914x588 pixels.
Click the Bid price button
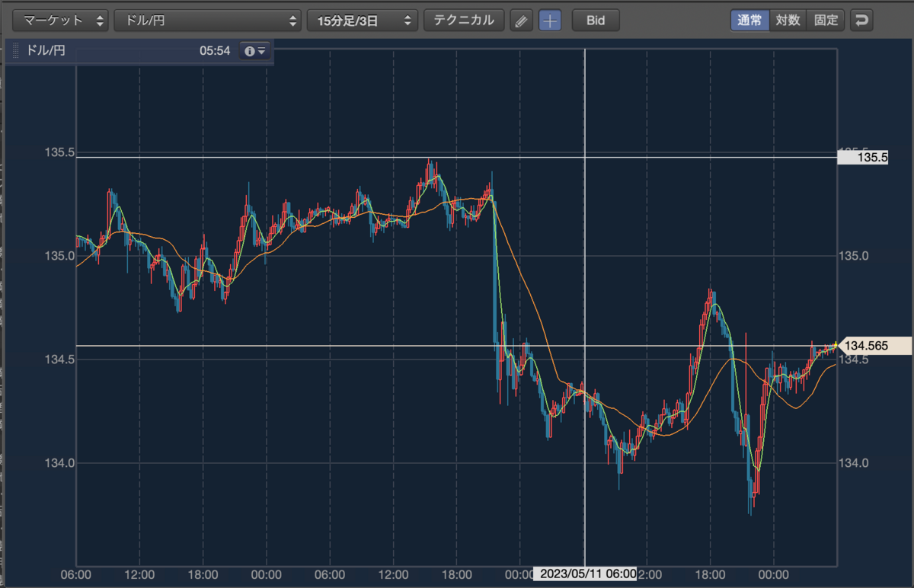596,21
